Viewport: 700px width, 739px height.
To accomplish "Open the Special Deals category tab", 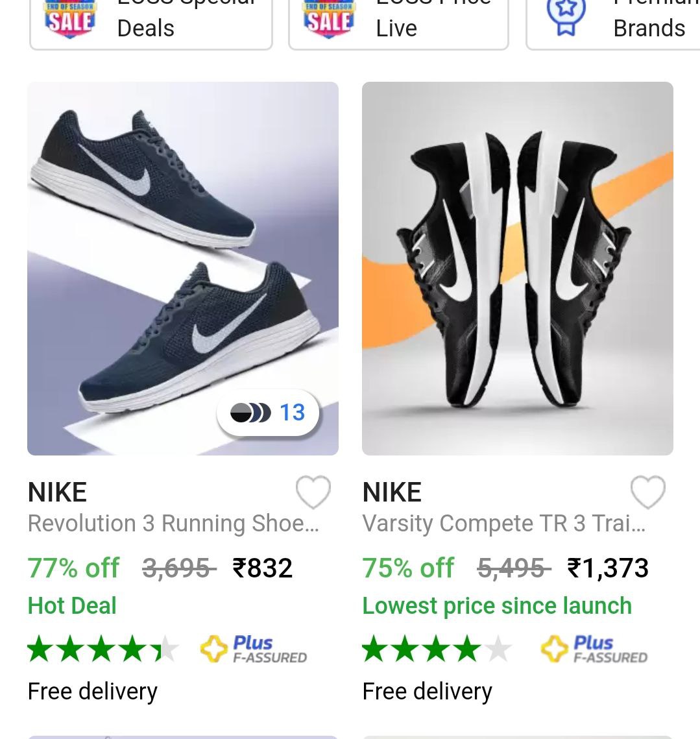I will coord(151,23).
